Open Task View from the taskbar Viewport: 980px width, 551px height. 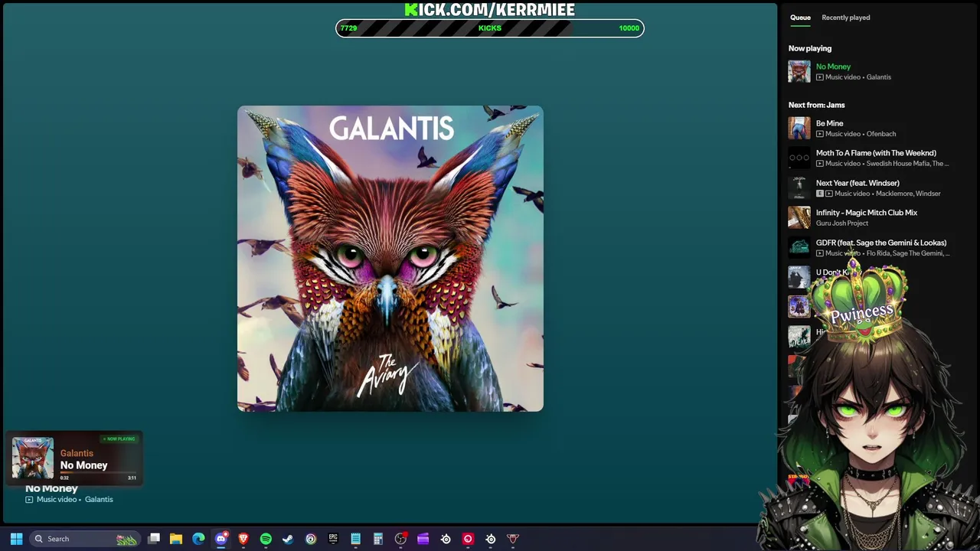154,539
